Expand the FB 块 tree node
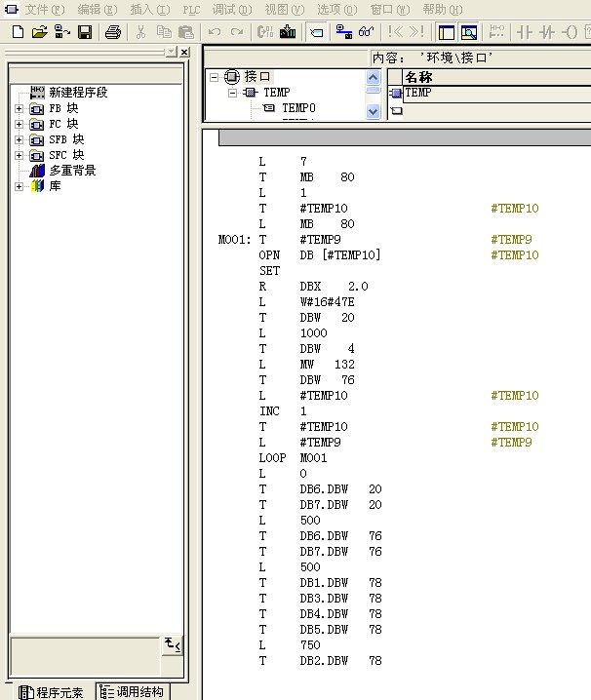The height and width of the screenshot is (700, 591). 19,109
